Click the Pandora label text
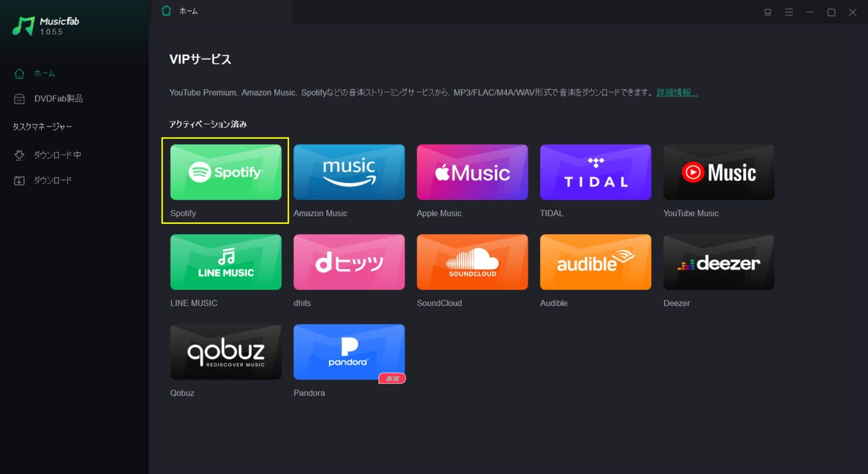868x474 pixels. 309,393
